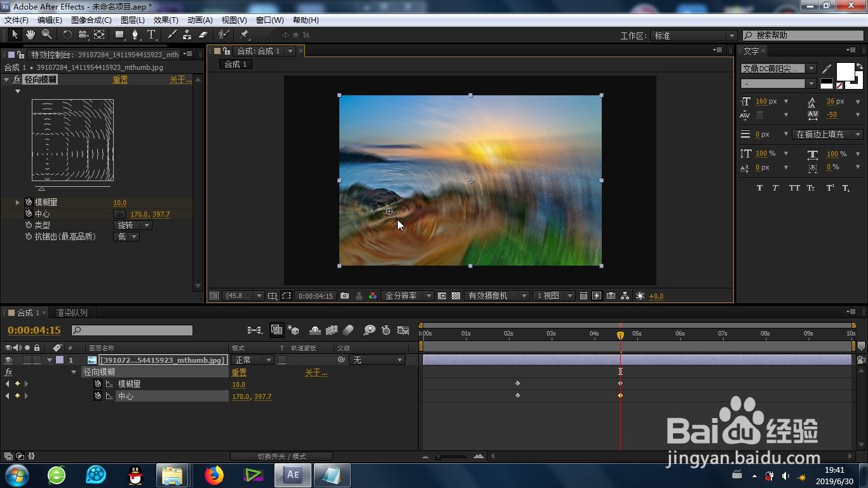Click the timeline layer search field

[x=132, y=330]
